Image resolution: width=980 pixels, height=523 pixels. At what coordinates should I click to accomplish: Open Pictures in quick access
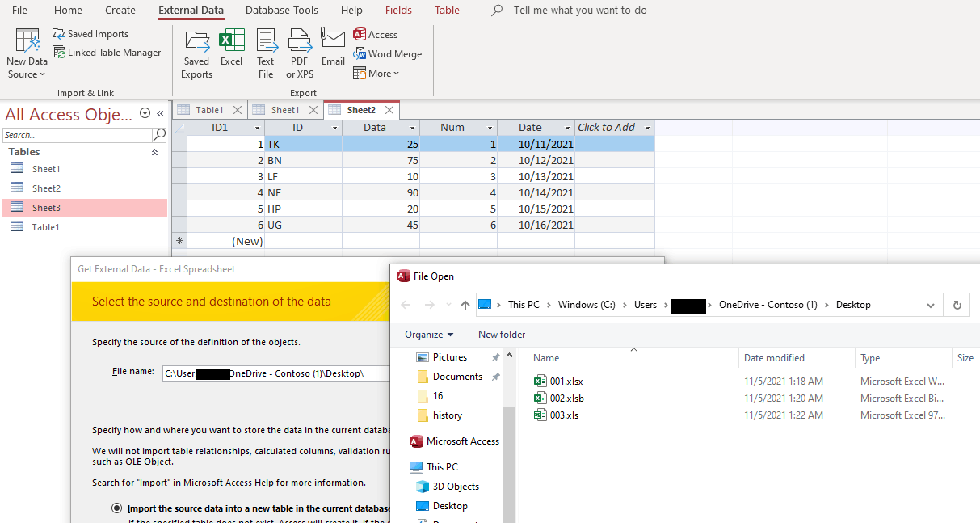pos(449,357)
